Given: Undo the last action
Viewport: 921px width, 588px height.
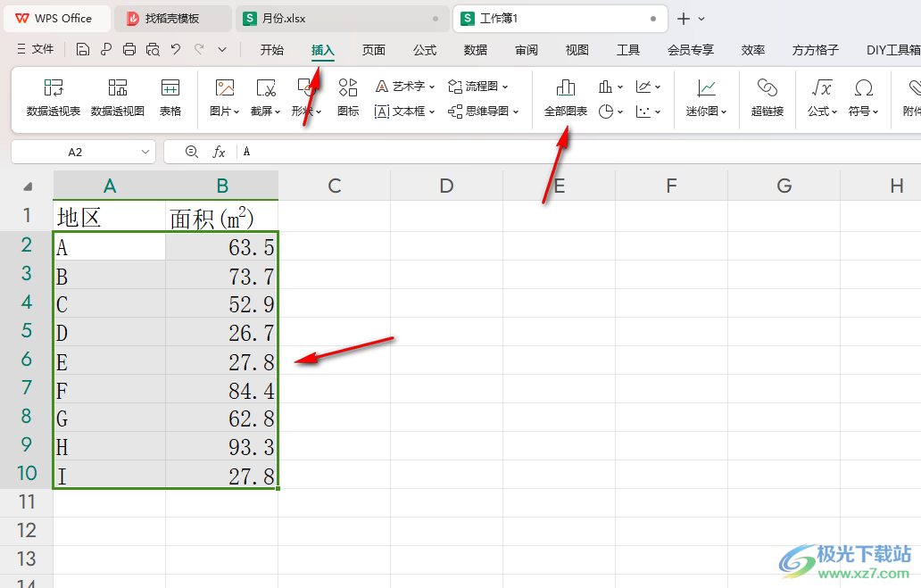Looking at the screenshot, I should coord(176,49).
